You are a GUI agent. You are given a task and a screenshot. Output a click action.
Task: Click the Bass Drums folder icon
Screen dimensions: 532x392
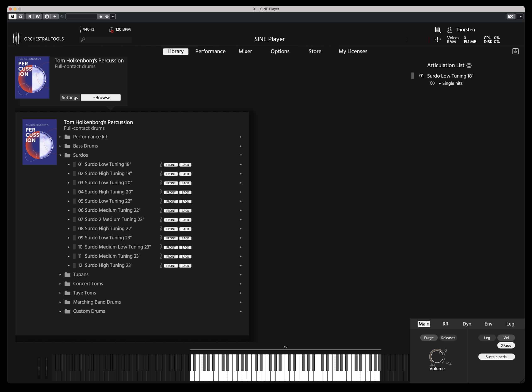67,146
